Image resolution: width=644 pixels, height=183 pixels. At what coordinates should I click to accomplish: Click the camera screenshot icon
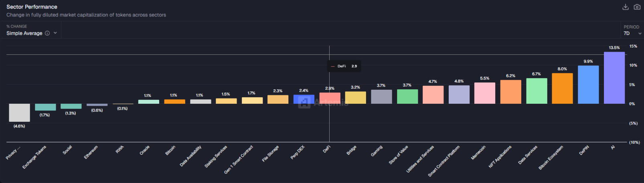point(637,7)
